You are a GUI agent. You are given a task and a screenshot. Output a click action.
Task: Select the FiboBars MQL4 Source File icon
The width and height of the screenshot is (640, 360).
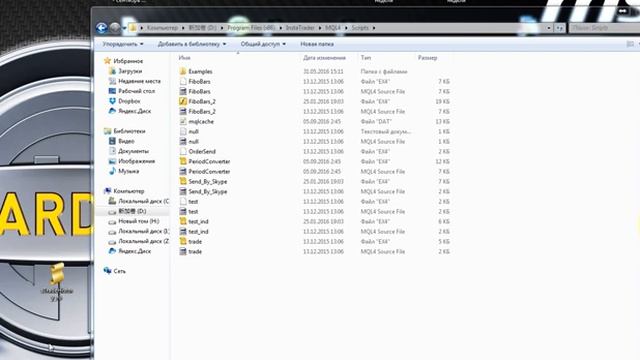pyautogui.click(x=183, y=91)
